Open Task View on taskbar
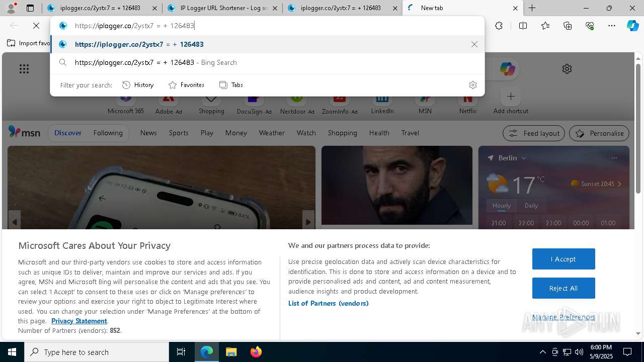The image size is (644, 362). point(181,352)
